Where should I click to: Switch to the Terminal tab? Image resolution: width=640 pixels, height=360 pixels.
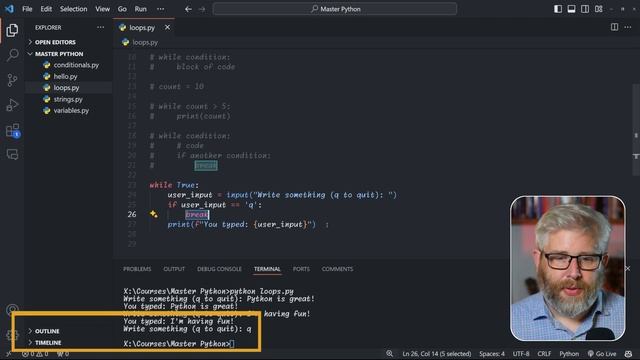(x=267, y=269)
